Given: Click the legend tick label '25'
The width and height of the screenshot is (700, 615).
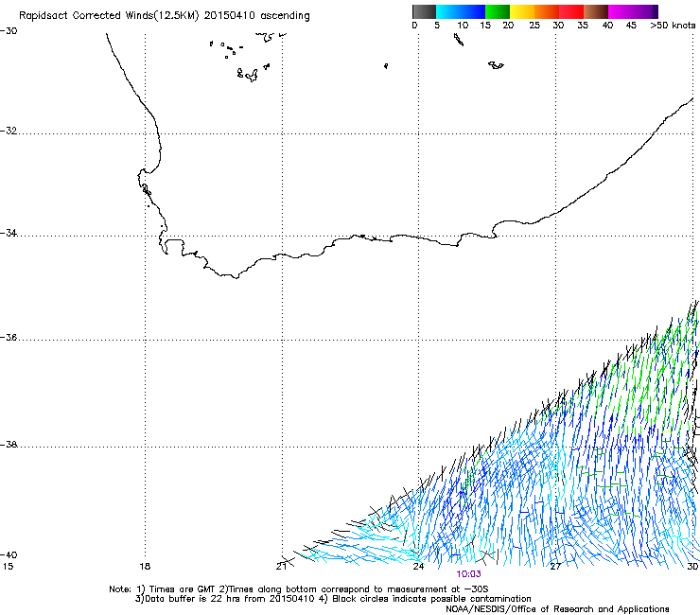Looking at the screenshot, I should 534,26.
